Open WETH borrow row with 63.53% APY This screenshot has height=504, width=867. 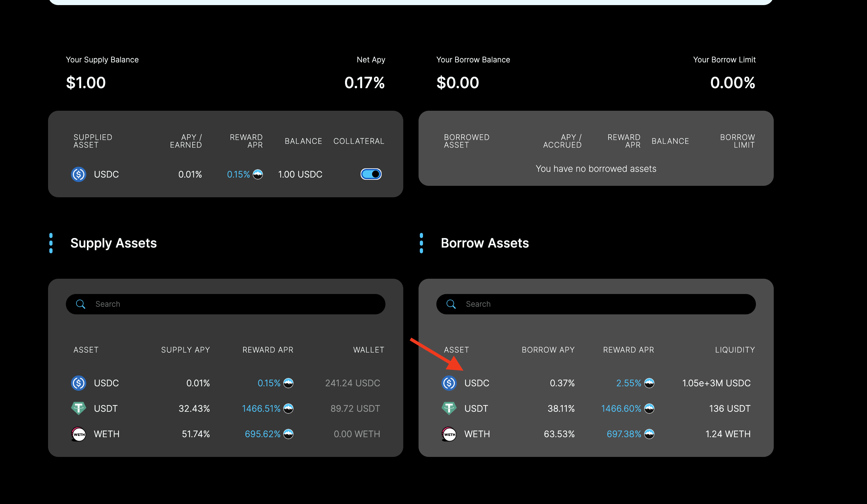point(559,434)
